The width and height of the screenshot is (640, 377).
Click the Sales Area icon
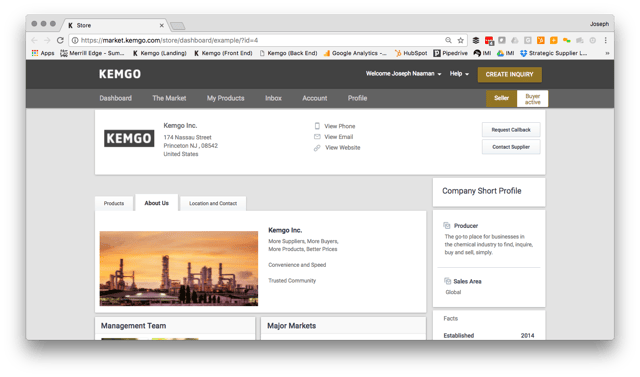(447, 281)
